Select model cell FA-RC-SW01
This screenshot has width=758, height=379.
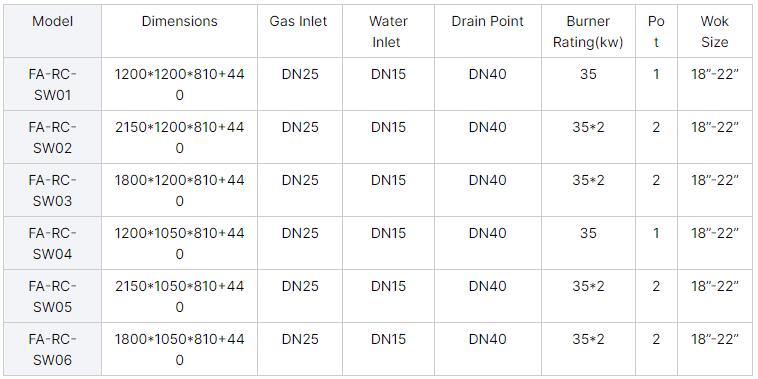click(53, 84)
